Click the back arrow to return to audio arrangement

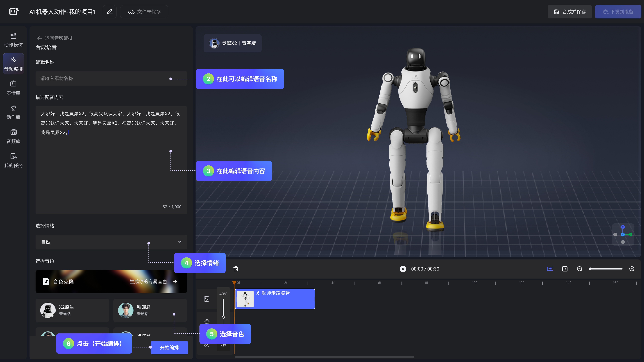tap(39, 38)
